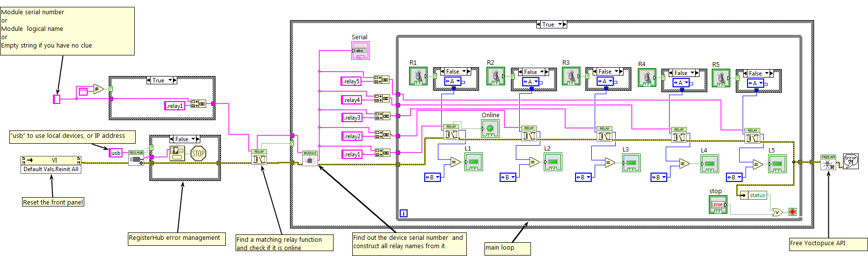Click the Error handler icon at far right

(x=851, y=161)
